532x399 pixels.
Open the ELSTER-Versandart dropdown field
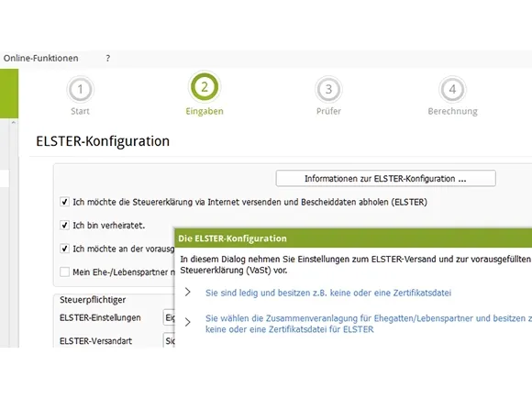pos(169,340)
